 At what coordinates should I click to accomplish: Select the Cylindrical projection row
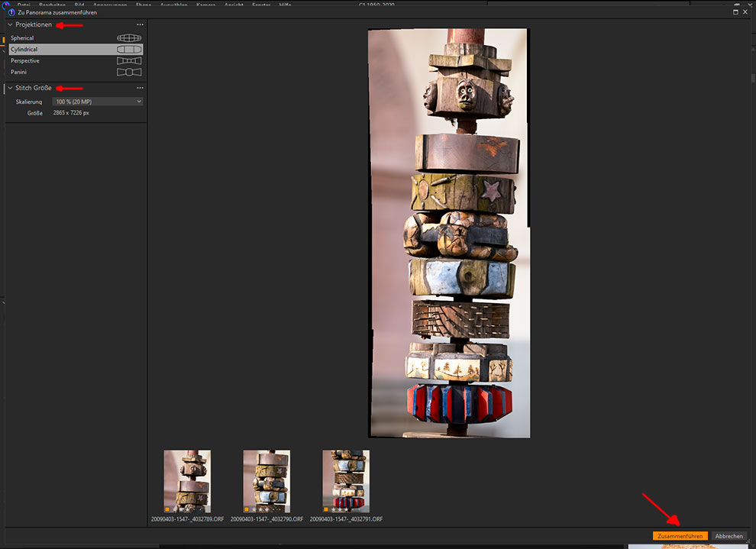76,49
